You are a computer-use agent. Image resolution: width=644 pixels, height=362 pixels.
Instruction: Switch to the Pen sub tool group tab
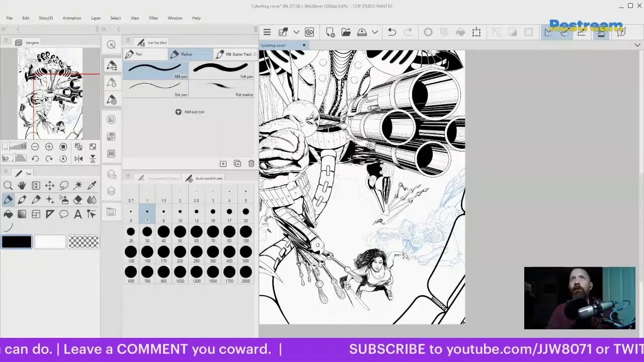(x=145, y=54)
